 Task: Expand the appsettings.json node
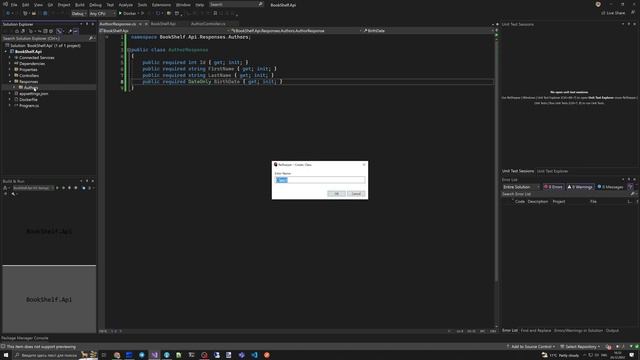(10, 93)
